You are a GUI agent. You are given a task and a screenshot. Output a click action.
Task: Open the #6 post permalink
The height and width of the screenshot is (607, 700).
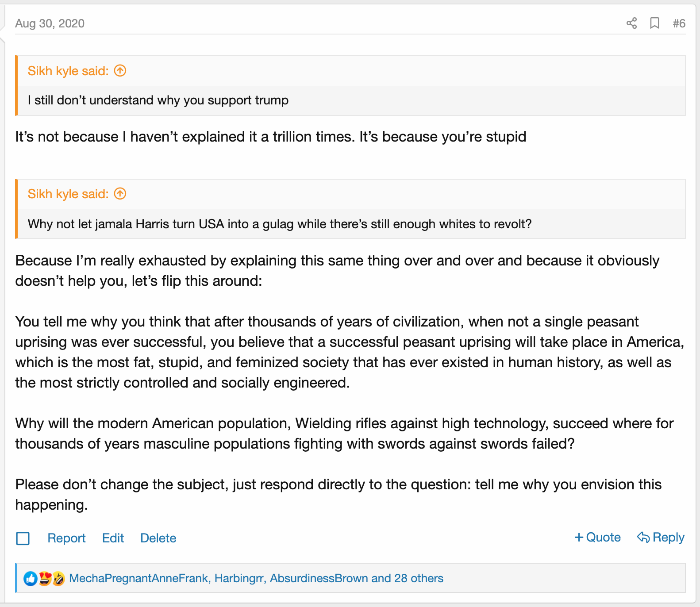click(x=679, y=23)
